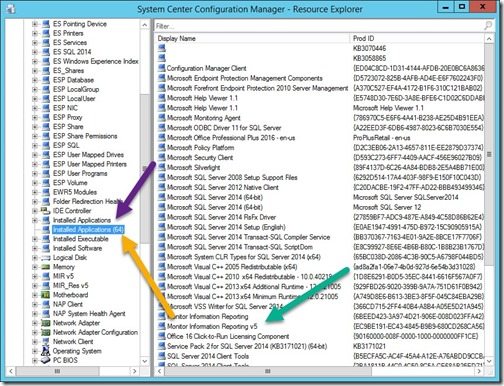Viewport: 504px width, 386px height.
Task: Sort list by Display Name column header
Action: [x=252, y=38]
